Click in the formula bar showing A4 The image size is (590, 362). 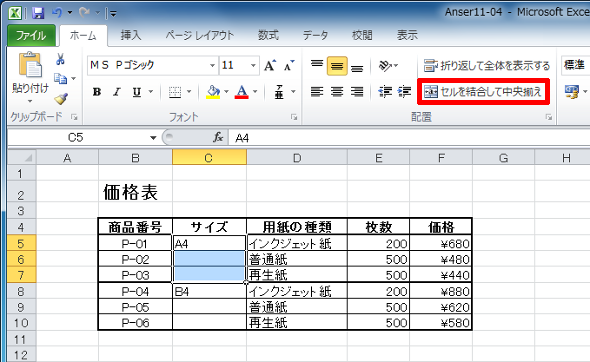[410, 138]
